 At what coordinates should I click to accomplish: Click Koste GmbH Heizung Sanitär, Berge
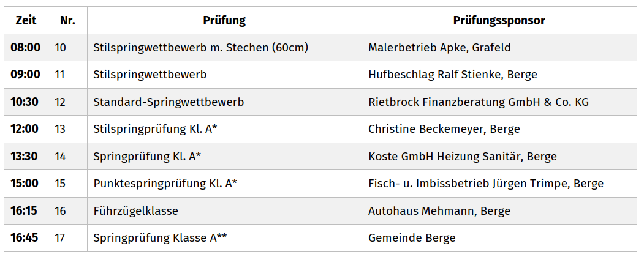pos(463,156)
